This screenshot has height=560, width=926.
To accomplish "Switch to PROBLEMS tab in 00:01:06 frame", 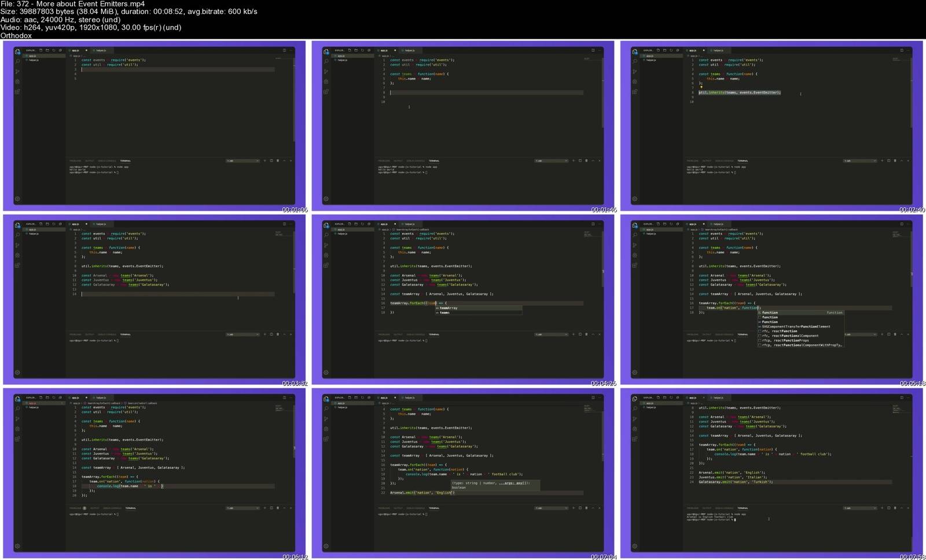I will pos(75,161).
